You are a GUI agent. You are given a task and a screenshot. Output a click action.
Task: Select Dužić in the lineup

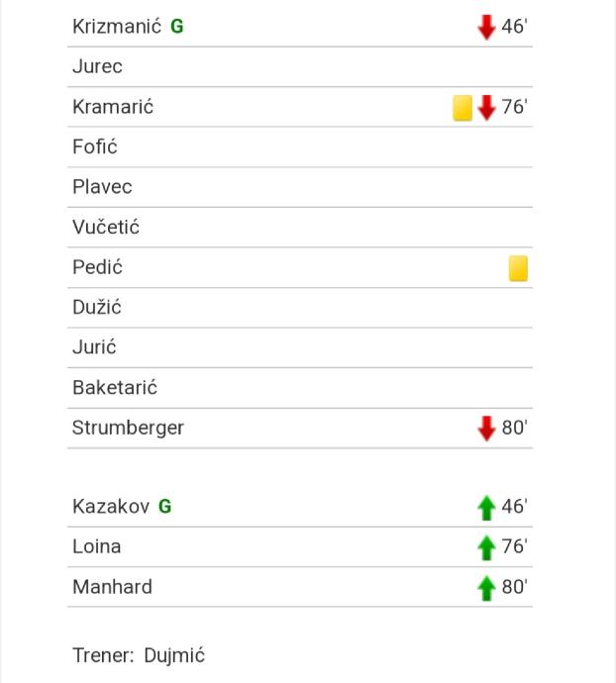coord(97,308)
